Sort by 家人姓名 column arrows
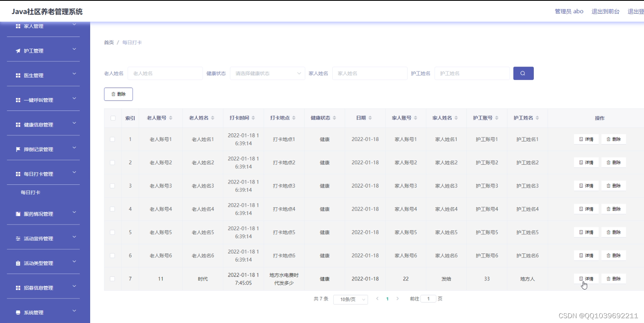The width and height of the screenshot is (644, 323). tap(456, 118)
